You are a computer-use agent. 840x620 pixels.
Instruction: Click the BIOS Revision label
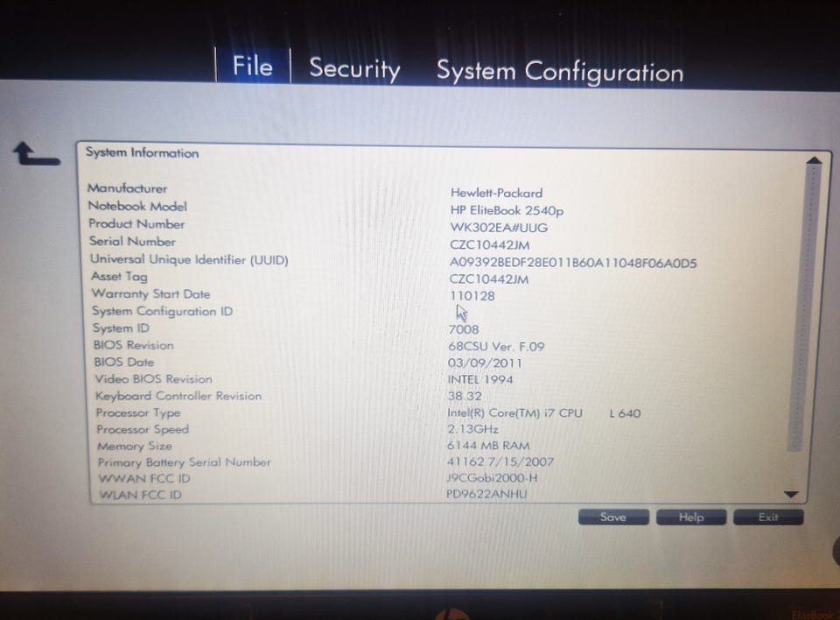[x=133, y=345]
